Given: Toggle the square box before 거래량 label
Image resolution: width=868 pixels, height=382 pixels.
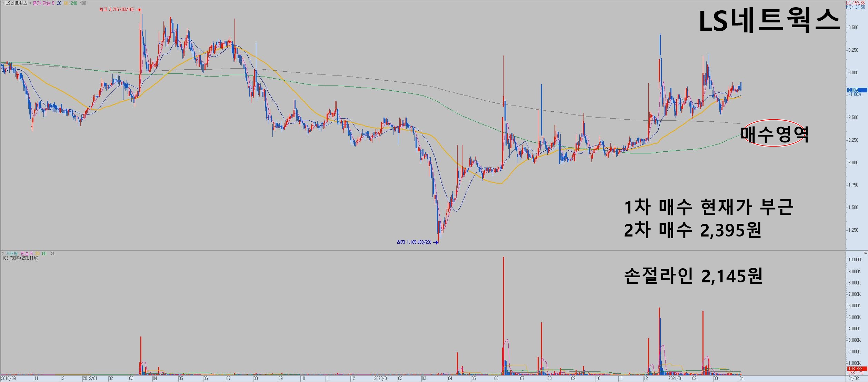Looking at the screenshot, I should 2,253.
